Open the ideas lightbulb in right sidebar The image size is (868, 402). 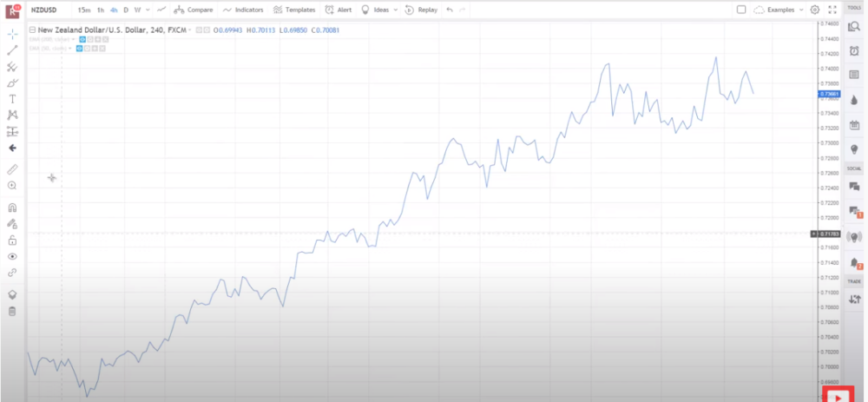854,149
